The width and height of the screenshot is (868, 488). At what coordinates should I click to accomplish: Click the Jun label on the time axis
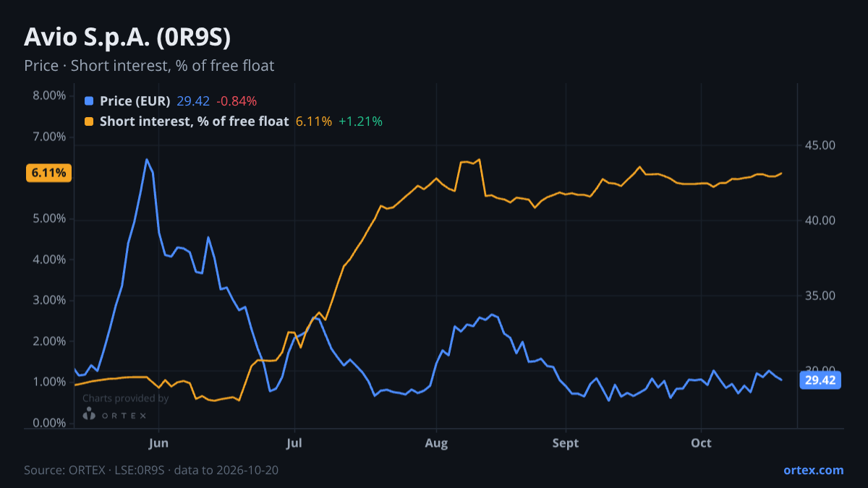[158, 443]
